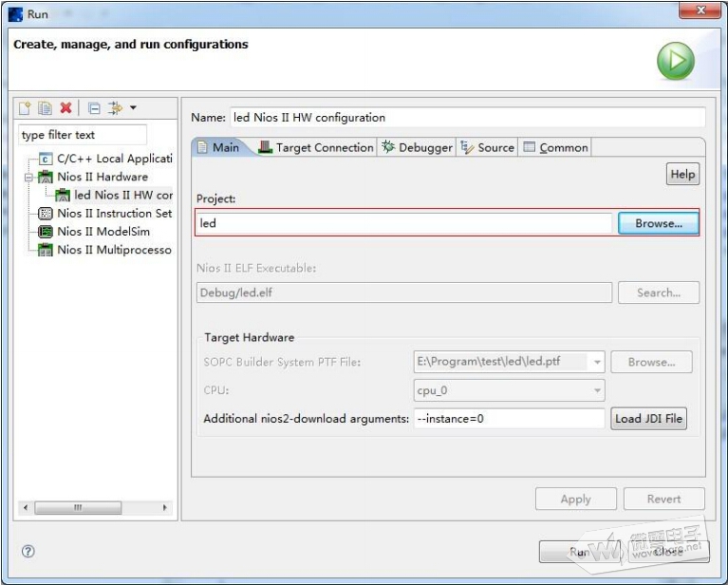Click the new launch configuration icon

tap(26, 108)
